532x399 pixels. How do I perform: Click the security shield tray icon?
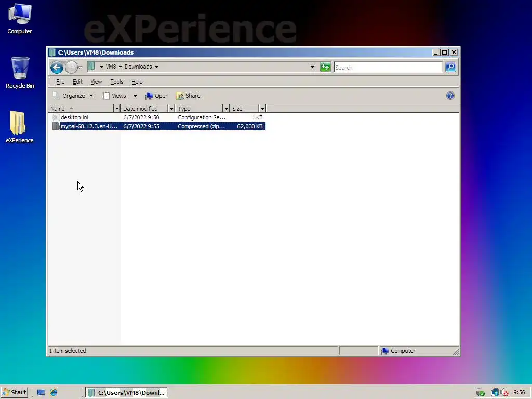point(480,393)
